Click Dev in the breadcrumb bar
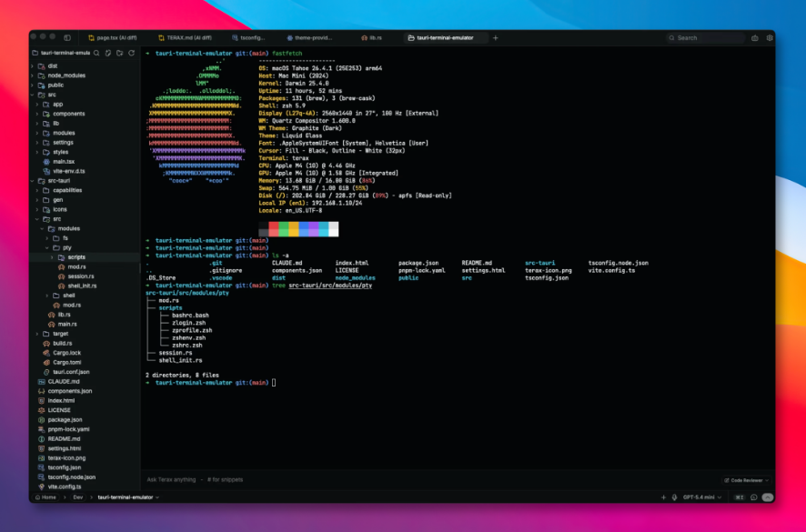 coord(77,497)
